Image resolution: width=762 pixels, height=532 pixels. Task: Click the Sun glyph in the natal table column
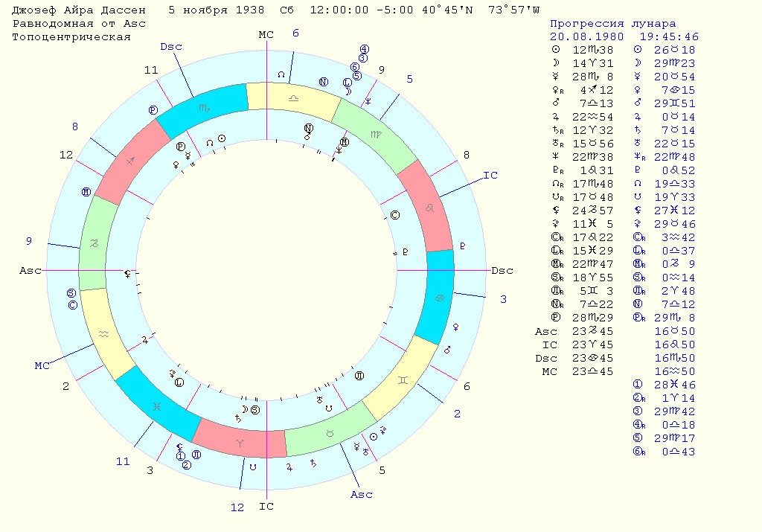coord(556,50)
